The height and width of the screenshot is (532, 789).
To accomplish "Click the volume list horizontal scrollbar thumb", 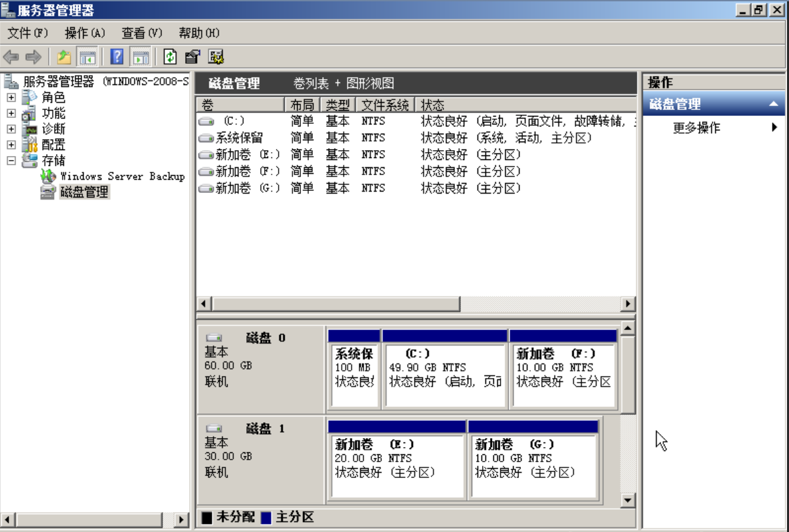I will click(x=336, y=304).
